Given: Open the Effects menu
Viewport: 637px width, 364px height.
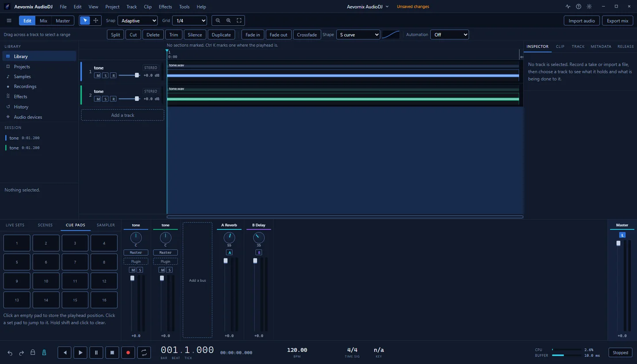Looking at the screenshot, I should (x=165, y=7).
